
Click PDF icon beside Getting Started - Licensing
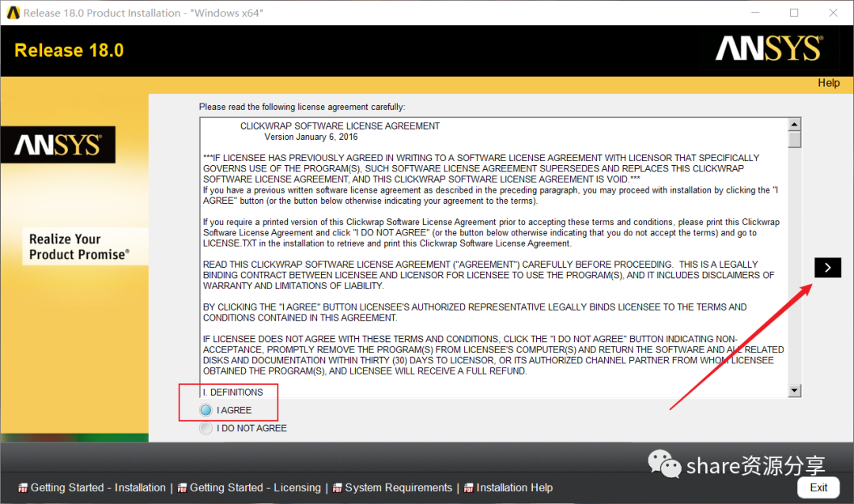(x=182, y=488)
